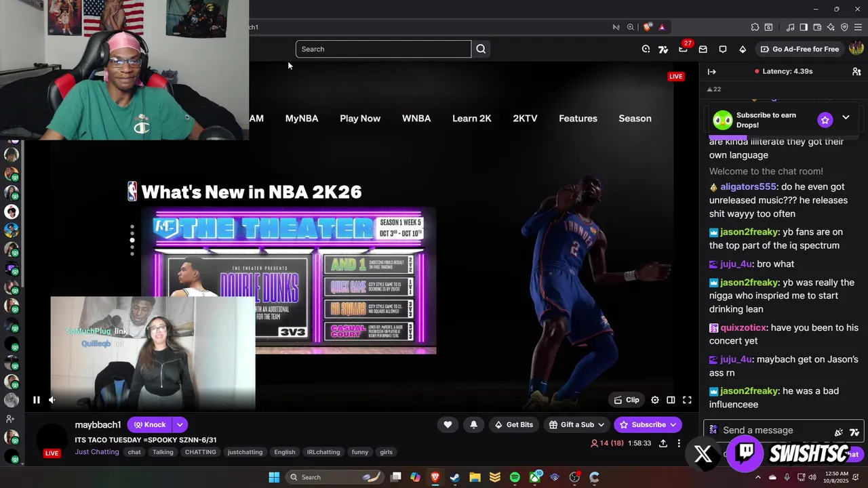Image resolution: width=868 pixels, height=488 pixels.
Task: Toggle the browser sidebar panel icon
Action: pyautogui.click(x=804, y=27)
